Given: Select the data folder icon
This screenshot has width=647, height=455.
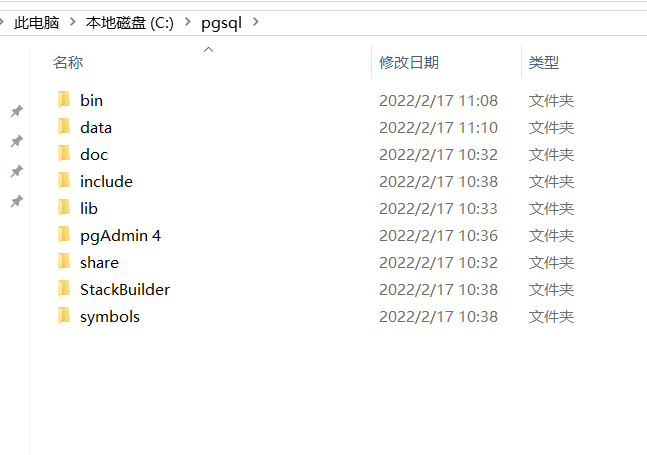Looking at the screenshot, I should click(x=64, y=127).
